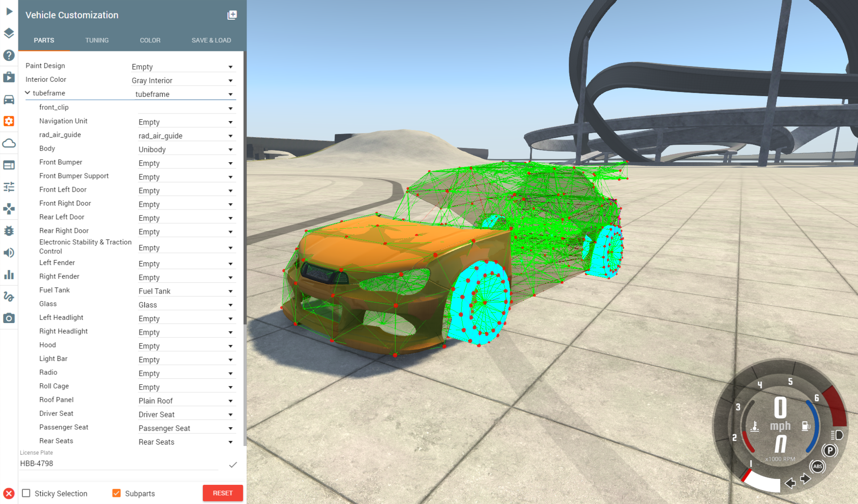Open the scenarios briefcase play icon
Image resolution: width=858 pixels, height=504 pixels.
click(x=9, y=77)
